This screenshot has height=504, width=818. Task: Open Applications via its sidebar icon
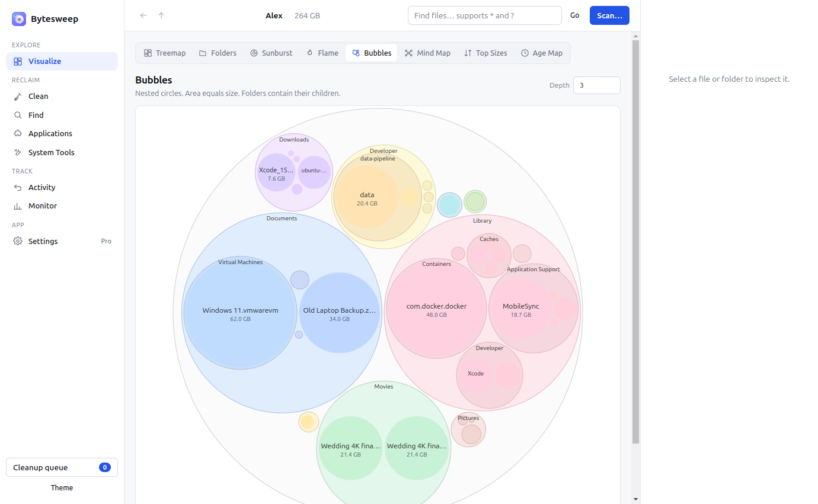pos(18,133)
